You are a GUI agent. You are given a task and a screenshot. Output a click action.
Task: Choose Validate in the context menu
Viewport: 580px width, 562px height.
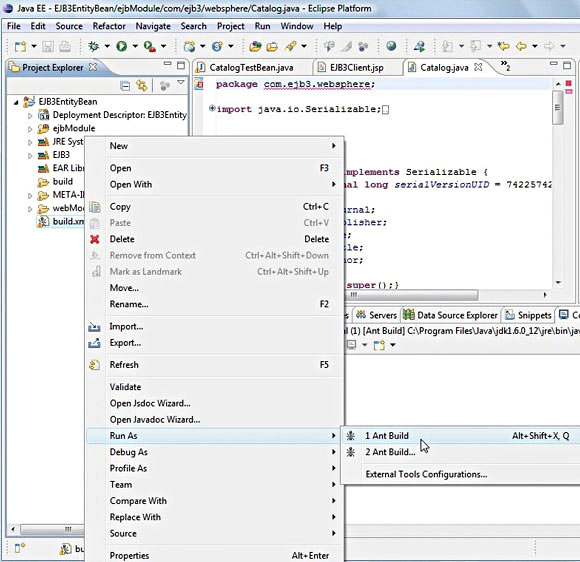(215, 387)
